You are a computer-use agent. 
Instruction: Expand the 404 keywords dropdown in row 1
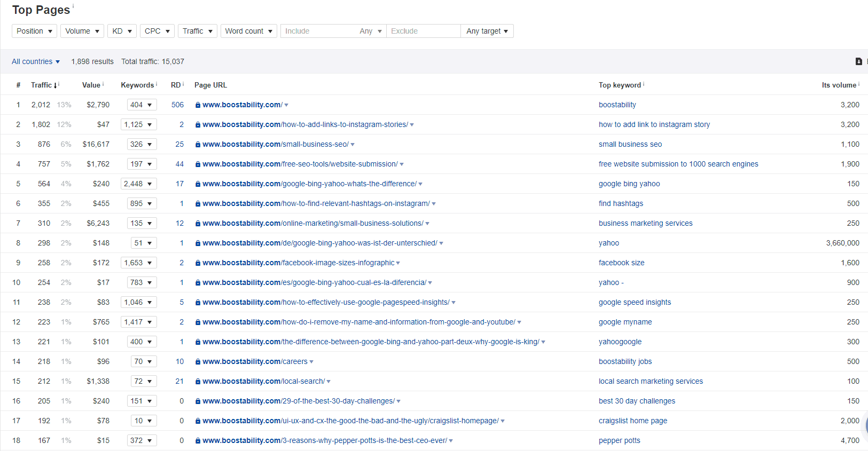[x=142, y=105]
